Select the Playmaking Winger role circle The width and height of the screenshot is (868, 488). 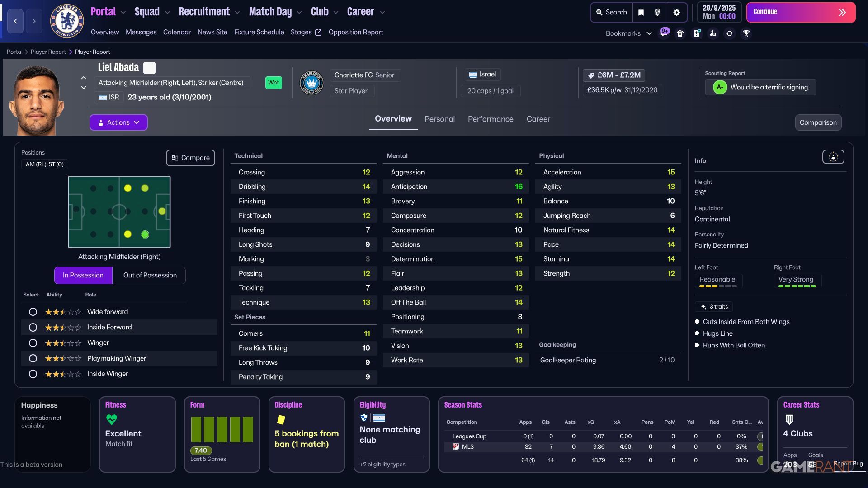pos(33,358)
